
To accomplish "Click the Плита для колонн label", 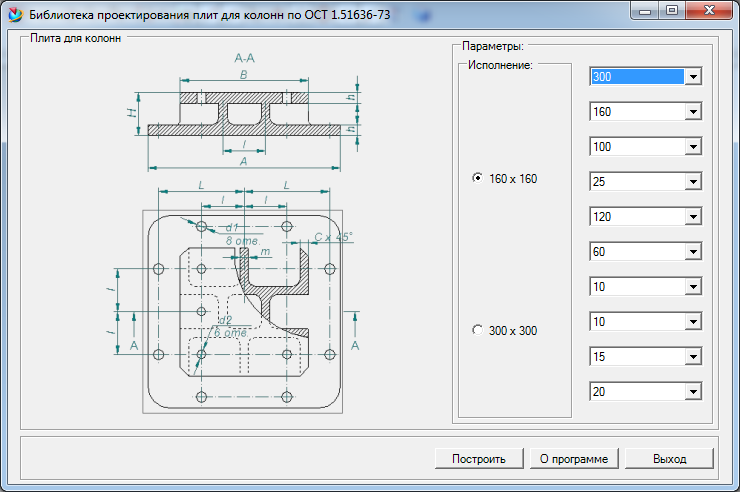I will pyautogui.click(x=76, y=38).
